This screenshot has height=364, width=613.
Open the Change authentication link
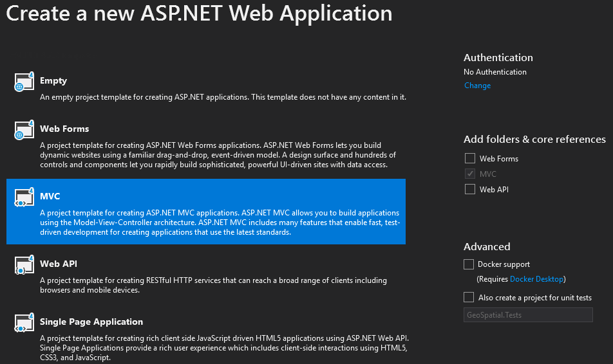point(477,86)
